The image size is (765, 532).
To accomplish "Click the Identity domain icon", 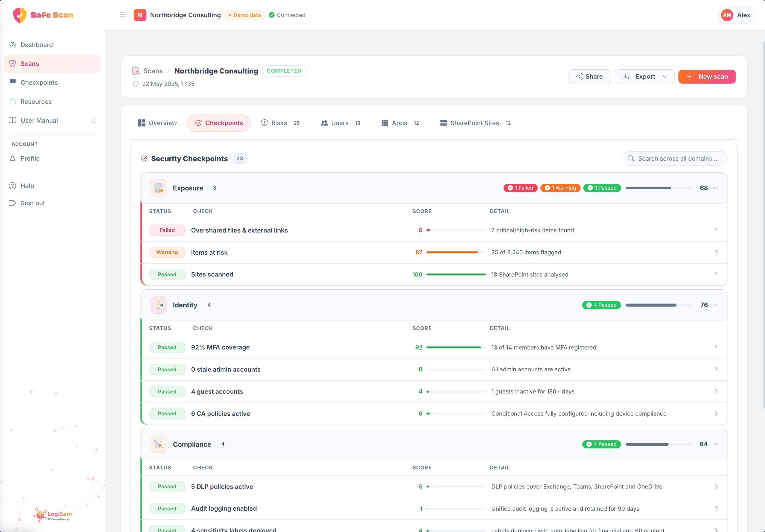I will point(158,305).
